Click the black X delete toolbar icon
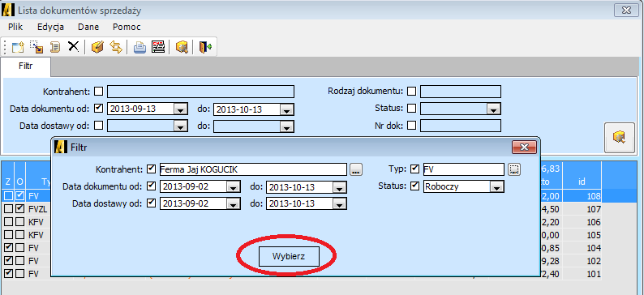The image size is (644, 295). [73, 46]
